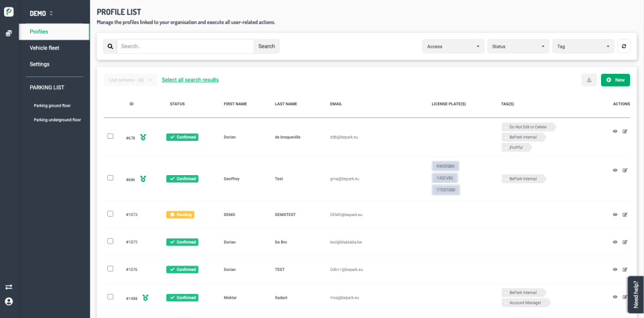The image size is (644, 318).
Task: Click the switch arrows icon in sidebar
Action: coord(9,286)
